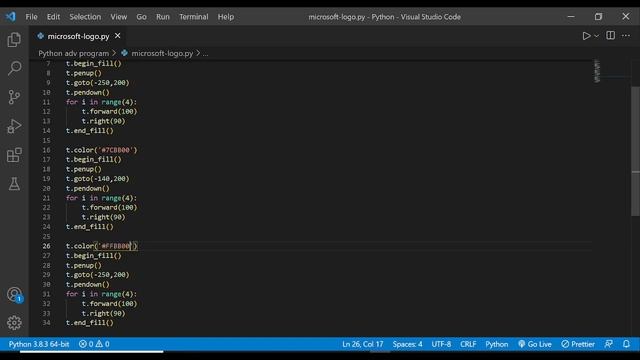Open the Testing flask view

(x=14, y=184)
